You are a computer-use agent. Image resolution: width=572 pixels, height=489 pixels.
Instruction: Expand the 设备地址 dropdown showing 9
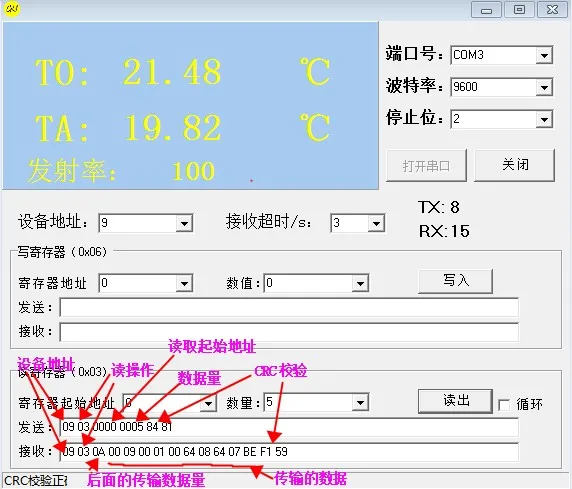[x=184, y=223]
